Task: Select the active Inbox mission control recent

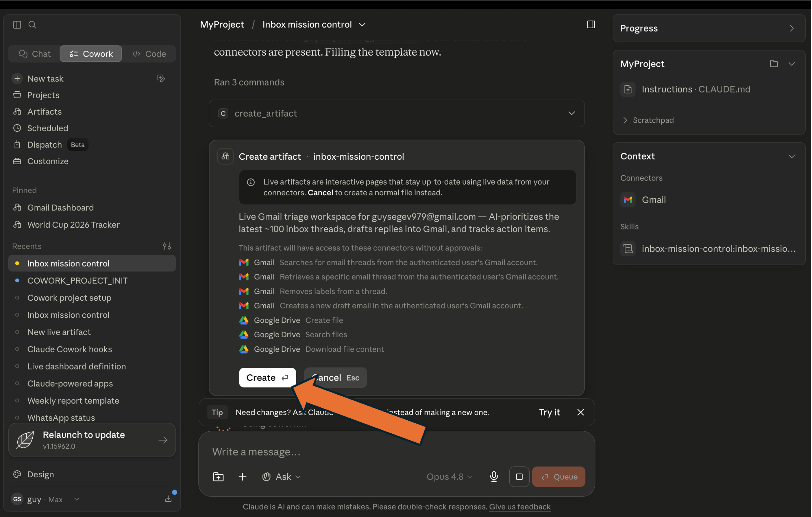Action: pos(92,263)
